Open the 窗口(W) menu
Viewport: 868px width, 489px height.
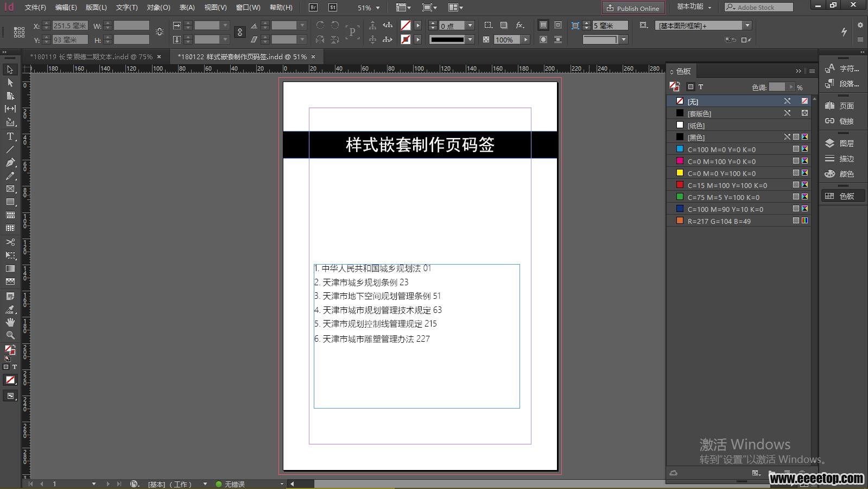tap(248, 8)
